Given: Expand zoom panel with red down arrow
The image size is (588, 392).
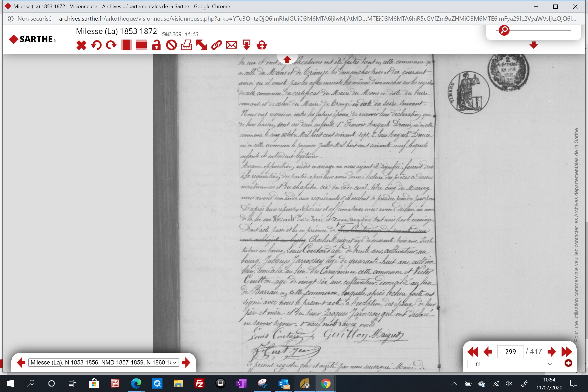Looking at the screenshot, I should 533,45.
